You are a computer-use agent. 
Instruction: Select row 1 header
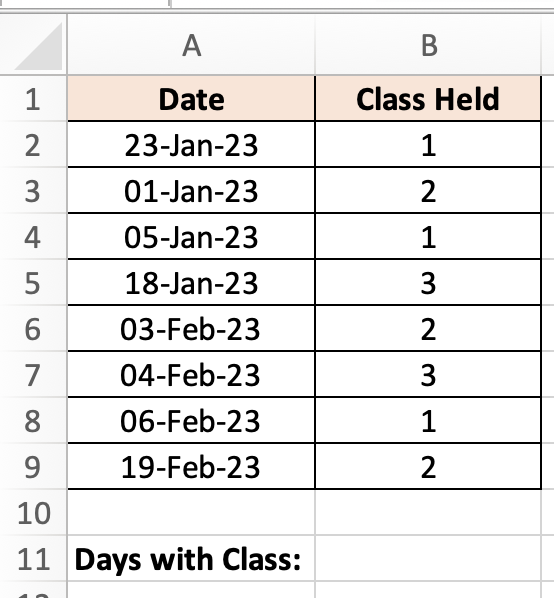[x=33, y=99]
